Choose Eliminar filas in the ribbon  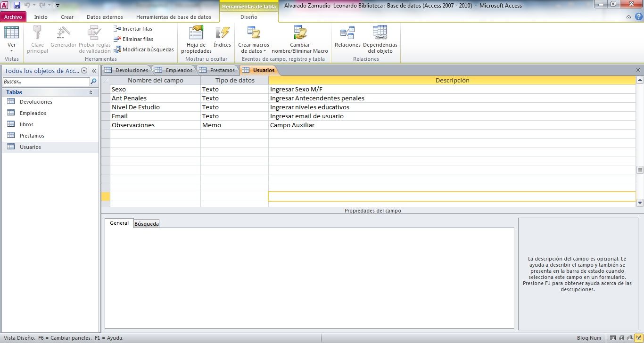(x=133, y=39)
